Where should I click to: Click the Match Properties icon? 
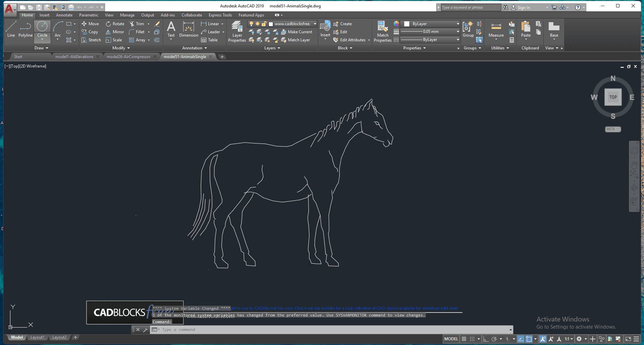pos(383,31)
